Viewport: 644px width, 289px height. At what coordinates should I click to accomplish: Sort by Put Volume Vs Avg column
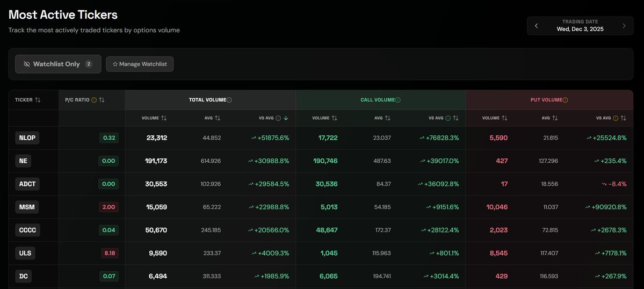click(624, 118)
